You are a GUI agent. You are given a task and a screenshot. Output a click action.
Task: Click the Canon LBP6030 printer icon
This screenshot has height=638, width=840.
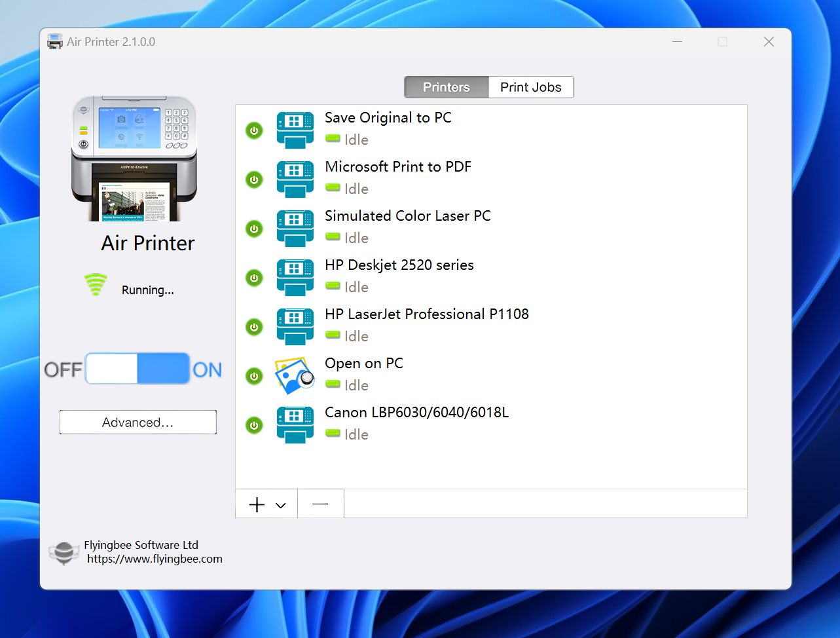295,425
